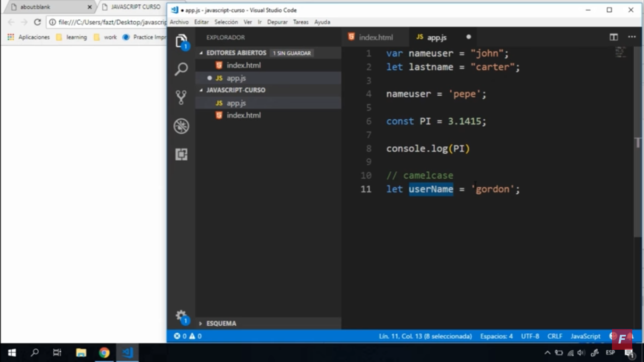Open Windows taskbar search
This screenshot has height=362, width=644.
(34, 353)
